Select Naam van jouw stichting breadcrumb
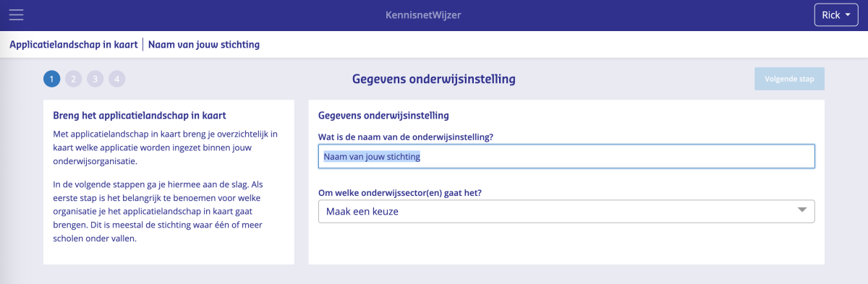This screenshot has height=284, width=868. point(204,44)
